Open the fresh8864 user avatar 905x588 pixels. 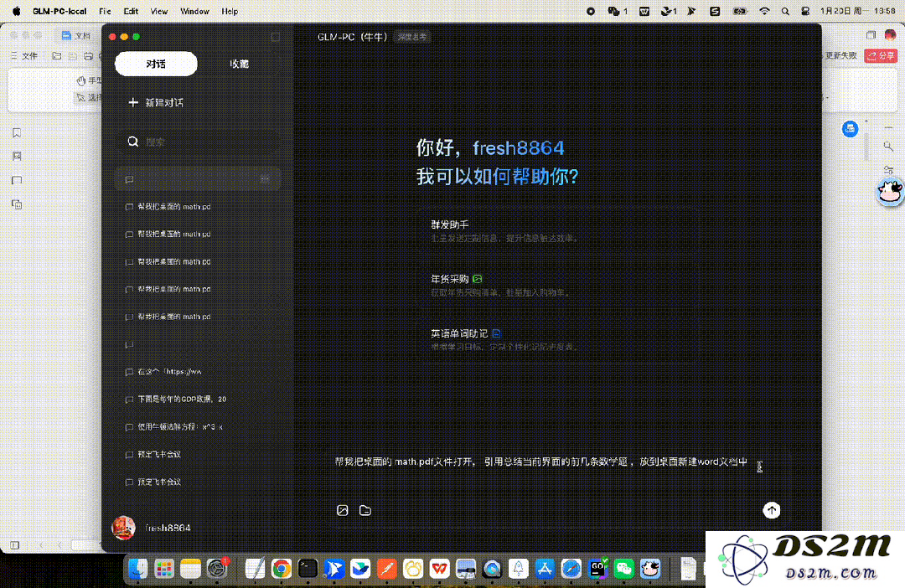coord(123,528)
